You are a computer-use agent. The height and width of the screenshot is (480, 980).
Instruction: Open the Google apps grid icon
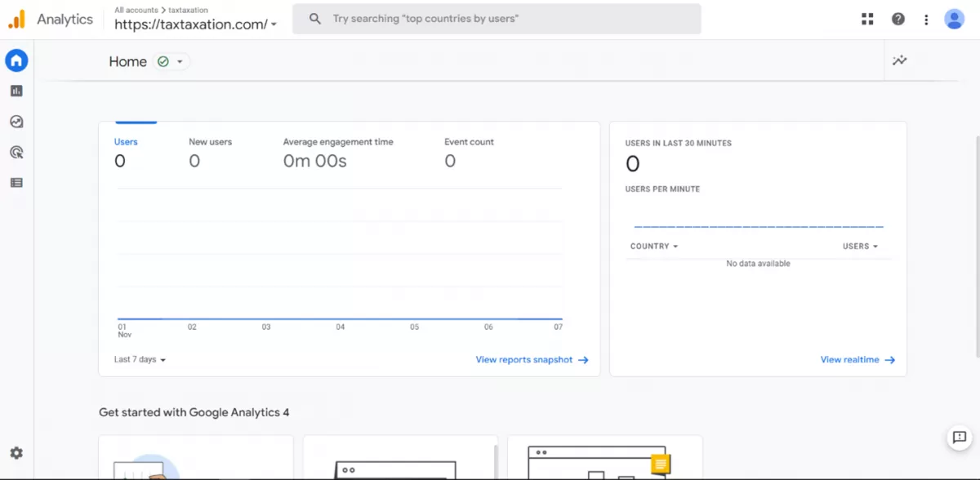click(x=867, y=19)
